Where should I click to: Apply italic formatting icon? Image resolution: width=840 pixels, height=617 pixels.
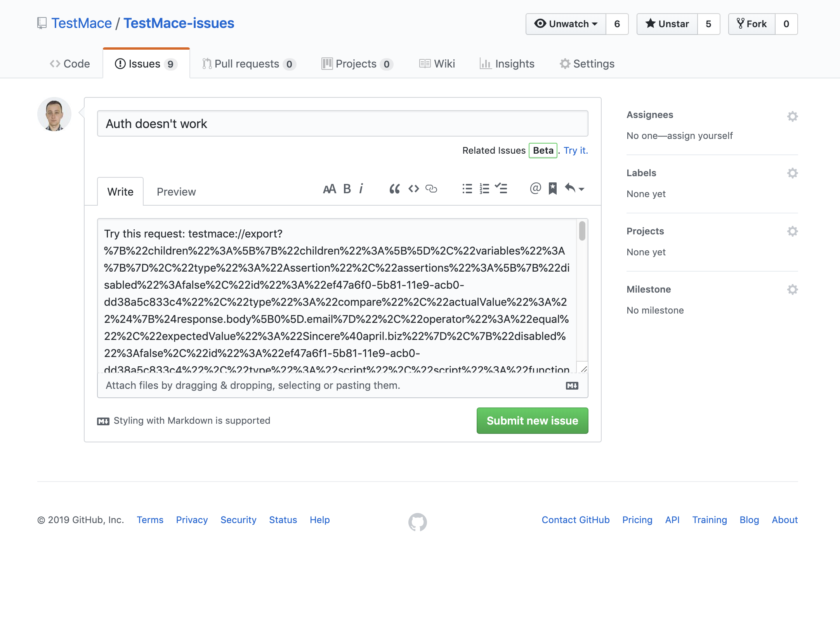coord(361,189)
